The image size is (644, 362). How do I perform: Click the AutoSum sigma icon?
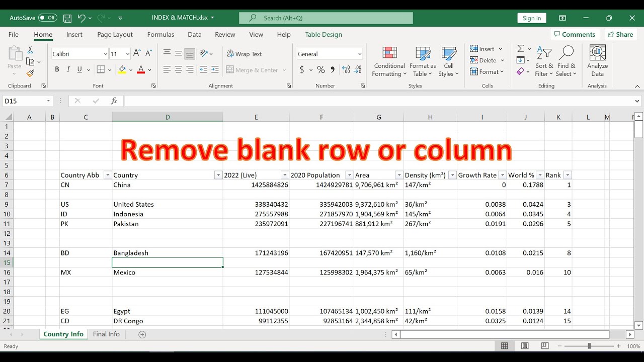521,49
